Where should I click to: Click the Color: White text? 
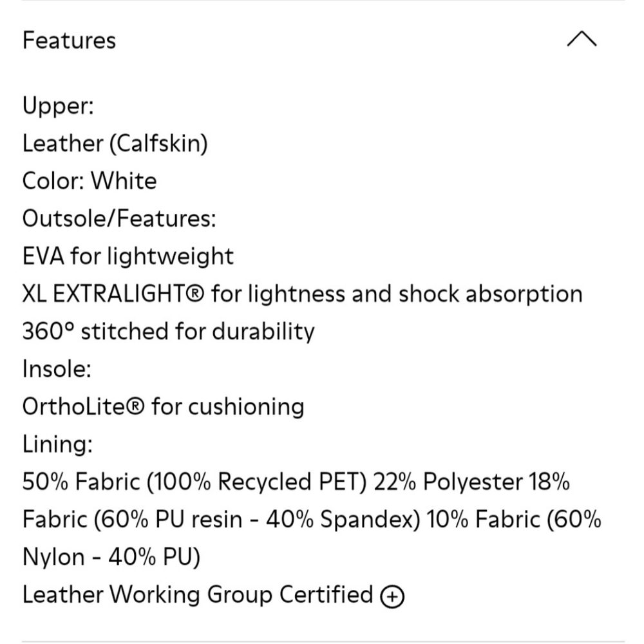point(89,181)
